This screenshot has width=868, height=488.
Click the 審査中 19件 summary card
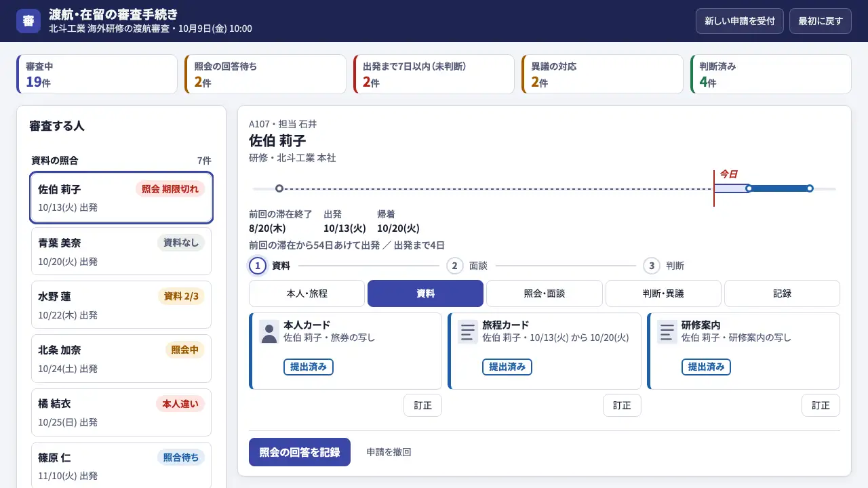pos(97,75)
